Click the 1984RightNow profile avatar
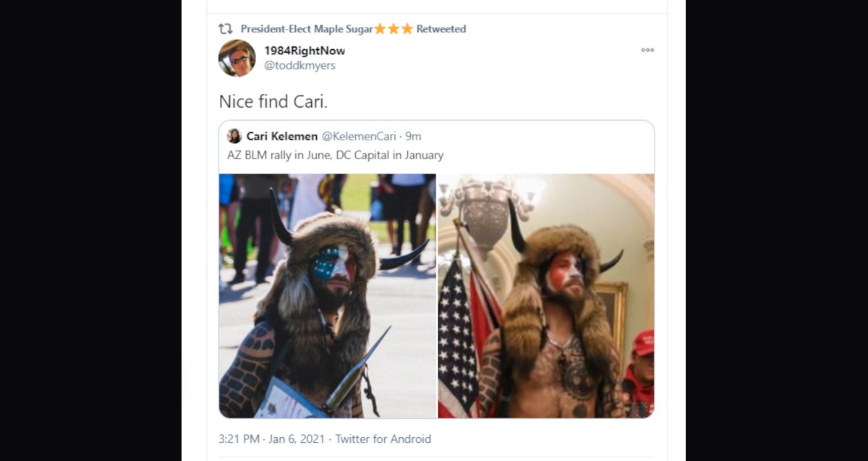Screen dimensions: 868x461 [237, 58]
